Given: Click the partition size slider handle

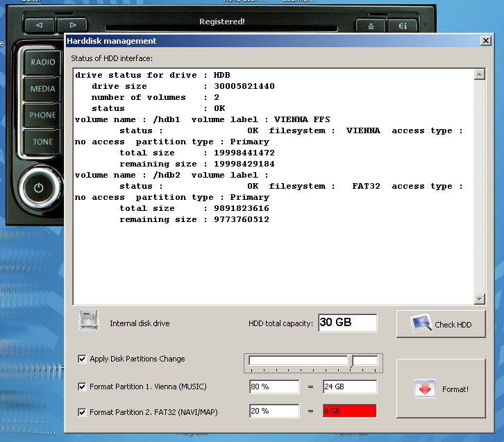Looking at the screenshot, I should coord(351,361).
